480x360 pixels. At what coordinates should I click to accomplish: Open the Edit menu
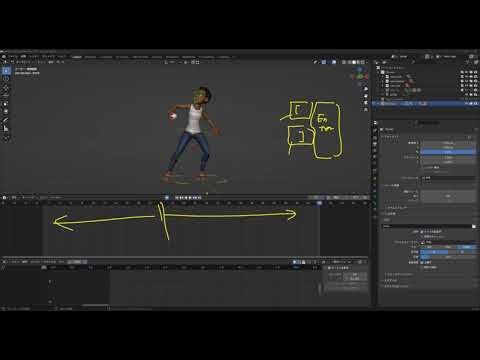point(23,57)
